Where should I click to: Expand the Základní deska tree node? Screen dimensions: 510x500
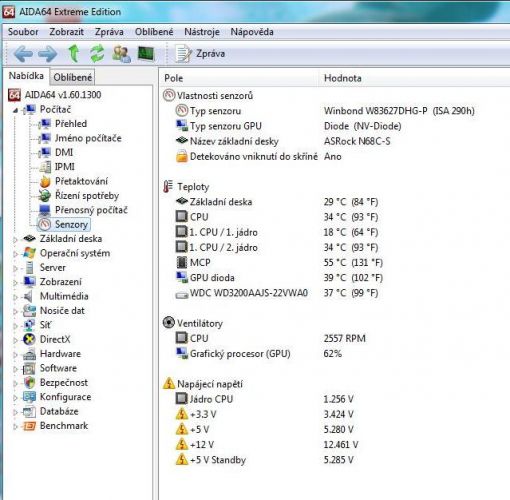[15, 239]
